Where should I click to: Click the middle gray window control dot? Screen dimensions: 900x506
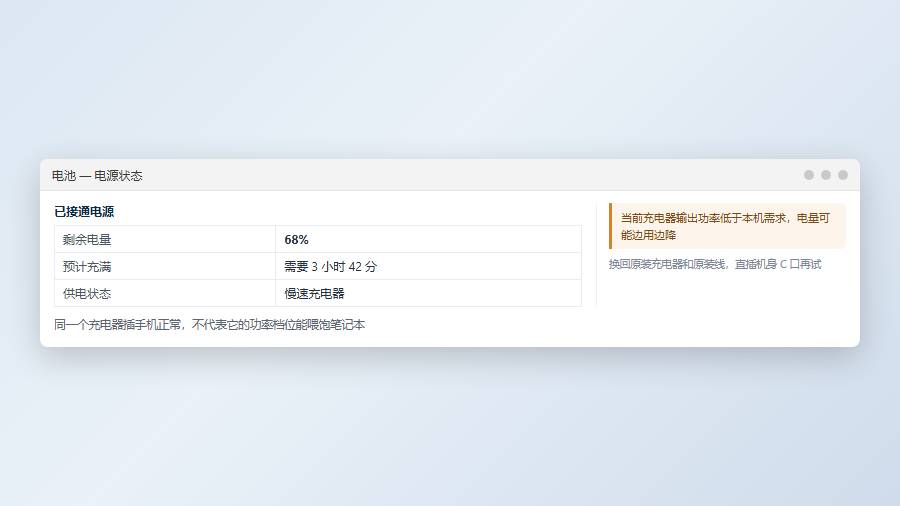pyautogui.click(x=826, y=175)
